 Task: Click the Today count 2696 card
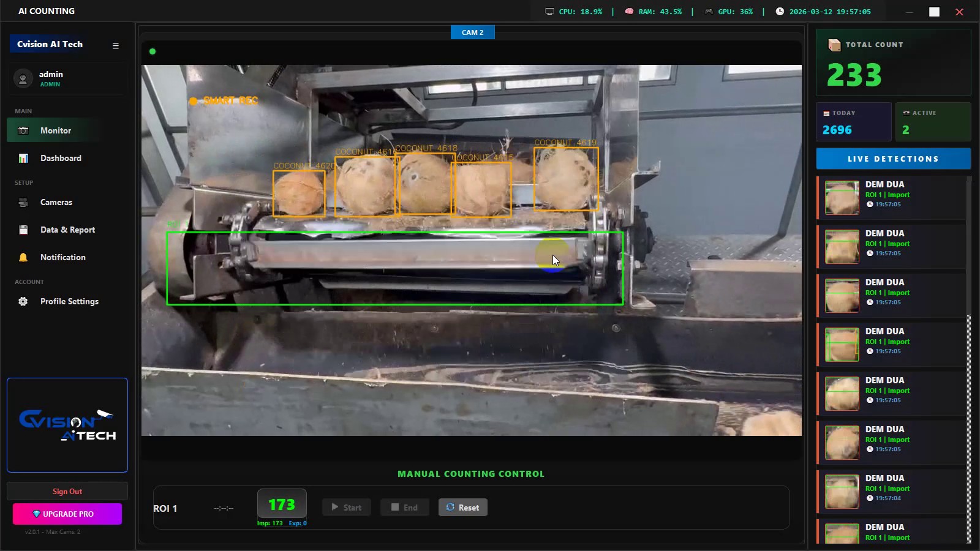tap(854, 122)
